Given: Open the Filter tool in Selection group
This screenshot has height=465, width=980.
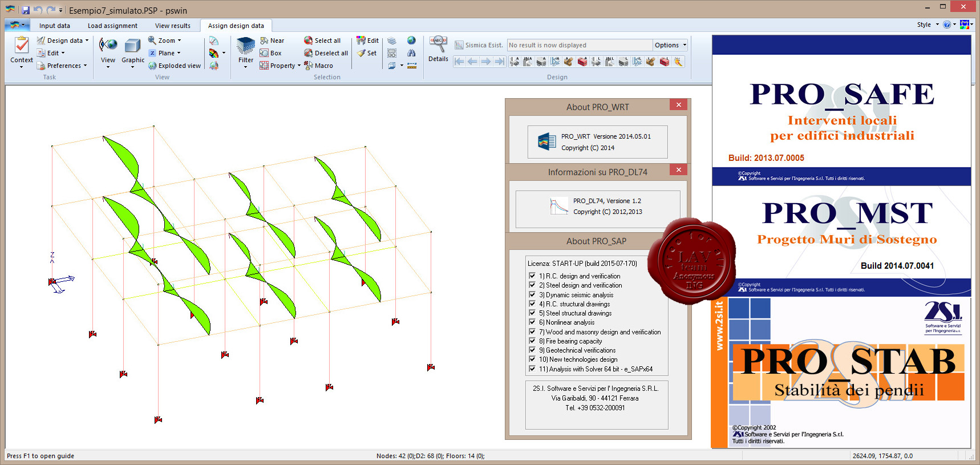Looking at the screenshot, I should click(x=246, y=51).
